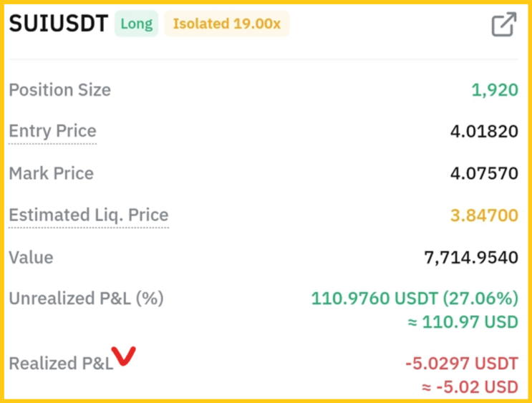Click the position size value 1,920
This screenshot has width=532, height=403.
494,90
